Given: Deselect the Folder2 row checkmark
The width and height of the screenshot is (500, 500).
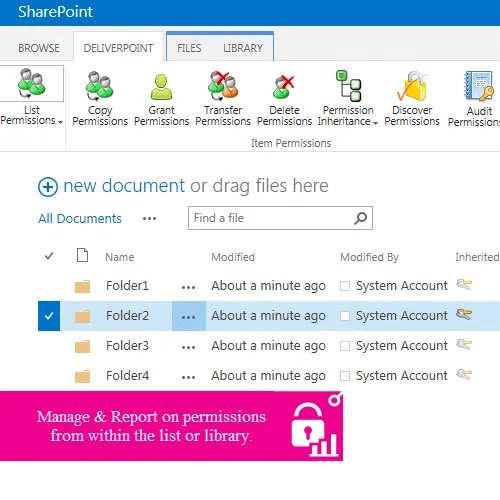Looking at the screenshot, I should click(x=49, y=316).
